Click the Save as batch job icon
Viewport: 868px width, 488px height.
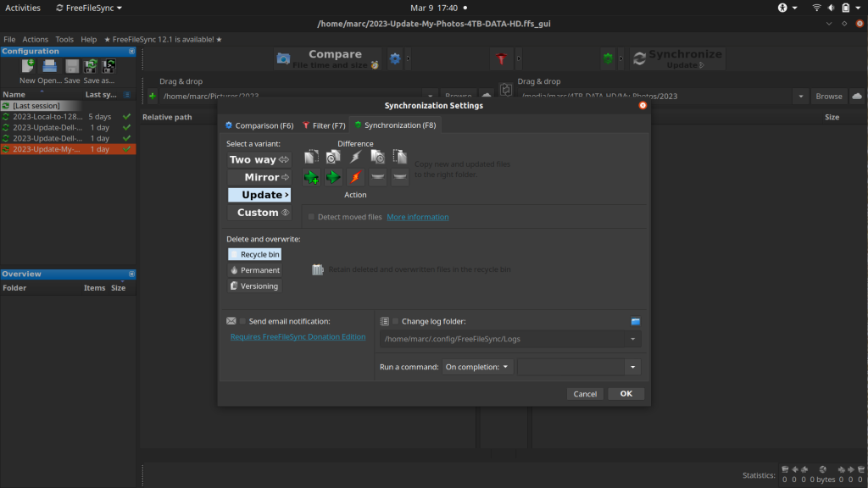click(x=108, y=66)
